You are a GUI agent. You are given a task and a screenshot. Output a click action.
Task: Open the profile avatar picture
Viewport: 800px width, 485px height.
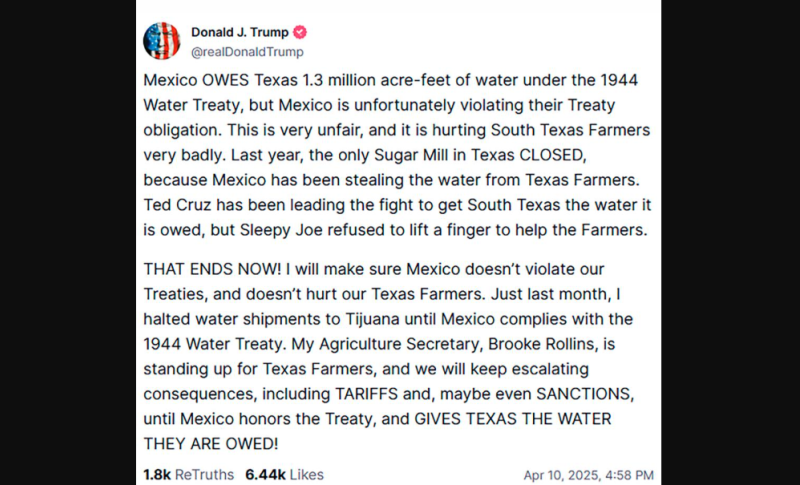(x=162, y=40)
